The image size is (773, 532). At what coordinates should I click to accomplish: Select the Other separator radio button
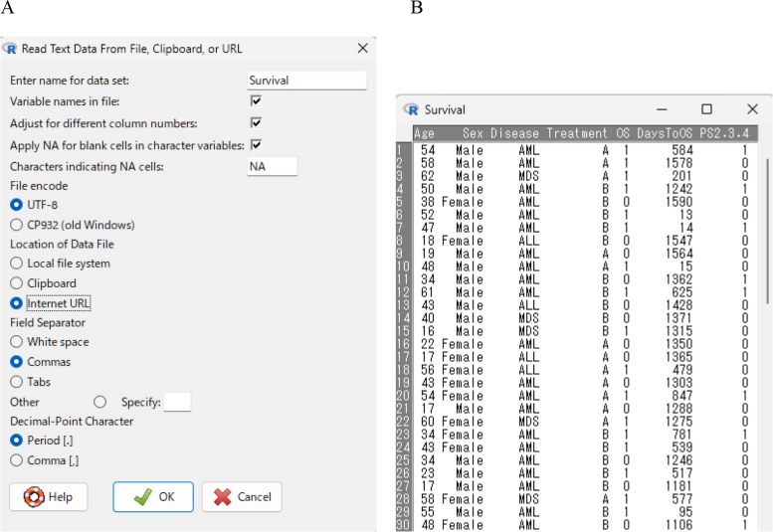(x=100, y=402)
